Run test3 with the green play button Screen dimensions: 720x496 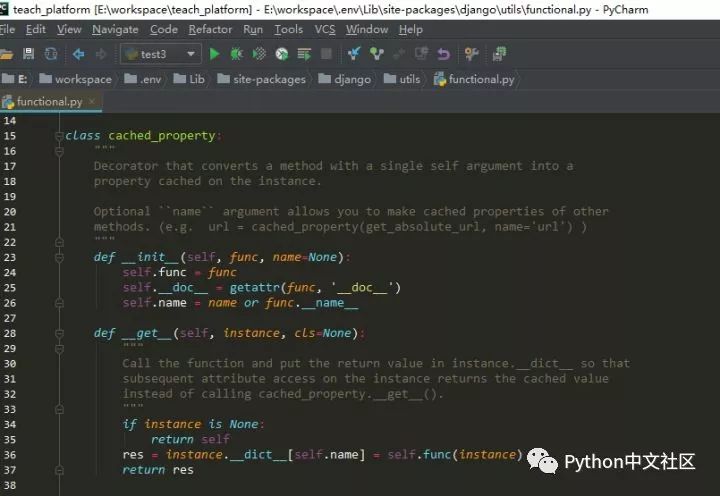point(214,54)
